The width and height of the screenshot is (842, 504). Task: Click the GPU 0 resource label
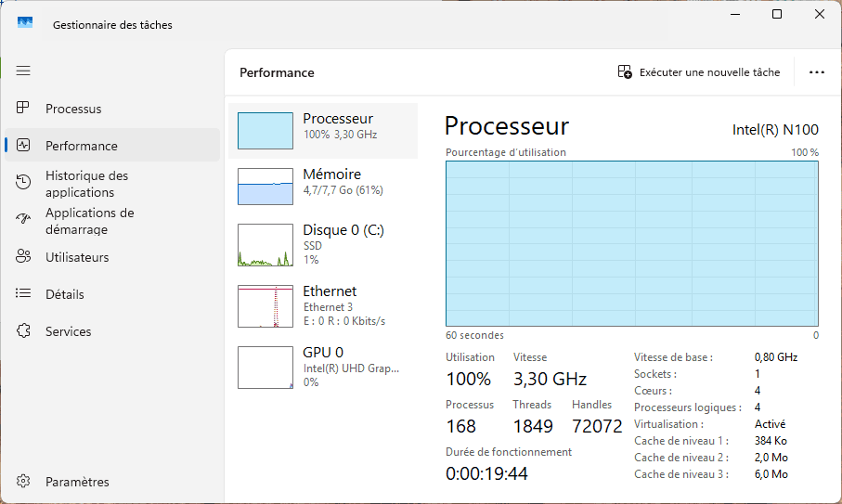point(323,352)
